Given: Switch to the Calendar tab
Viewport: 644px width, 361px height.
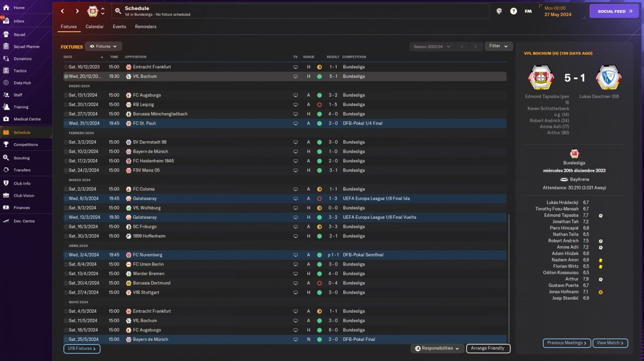Looking at the screenshot, I should (95, 27).
